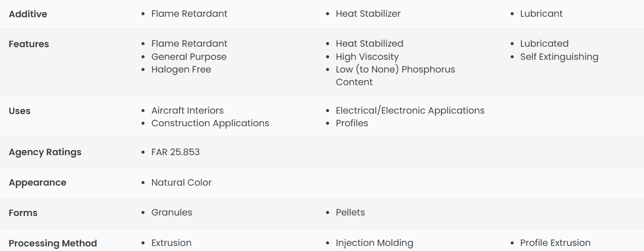Viewport: 644px width, 251px height.
Task: Select Low (to None) Phosphorus Content
Action: [x=396, y=76]
